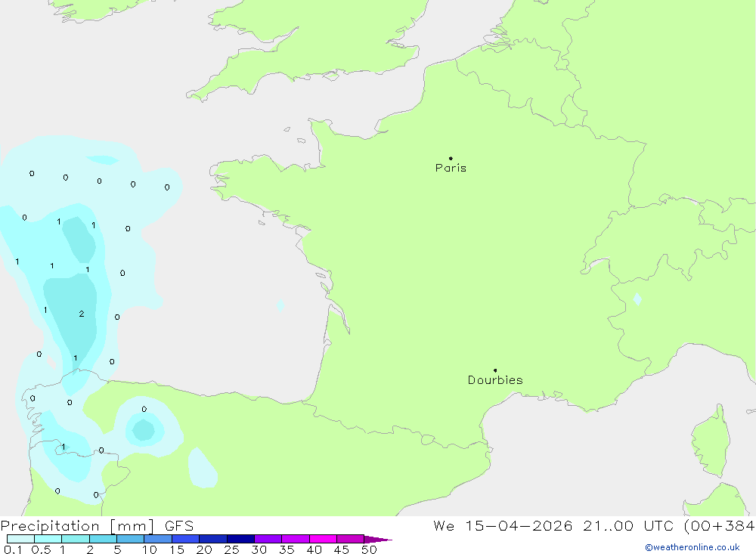Click the weatheronline.co.uk copyright link
The height and width of the screenshot is (554, 756).
[692, 547]
